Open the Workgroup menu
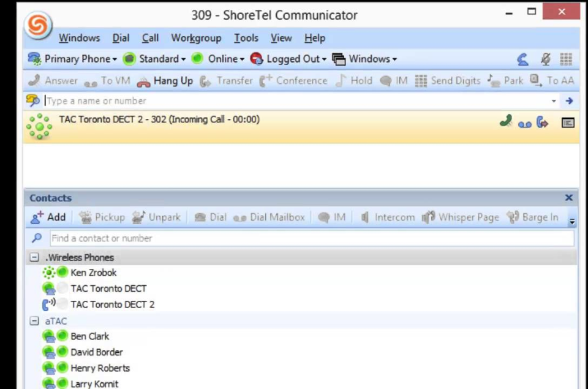 coord(196,38)
